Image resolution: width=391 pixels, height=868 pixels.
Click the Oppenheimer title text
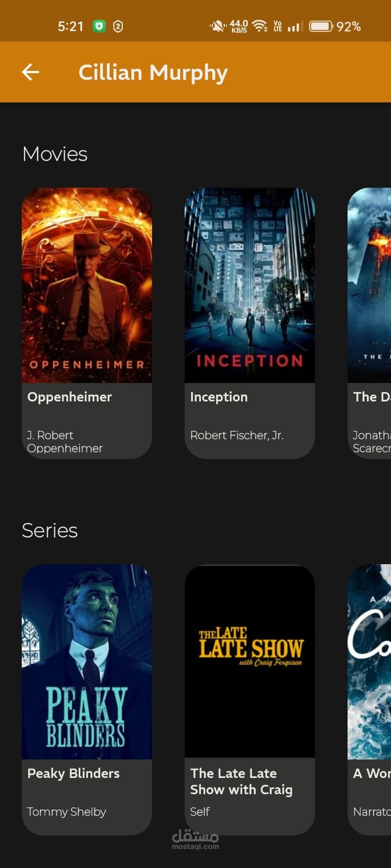(70, 397)
